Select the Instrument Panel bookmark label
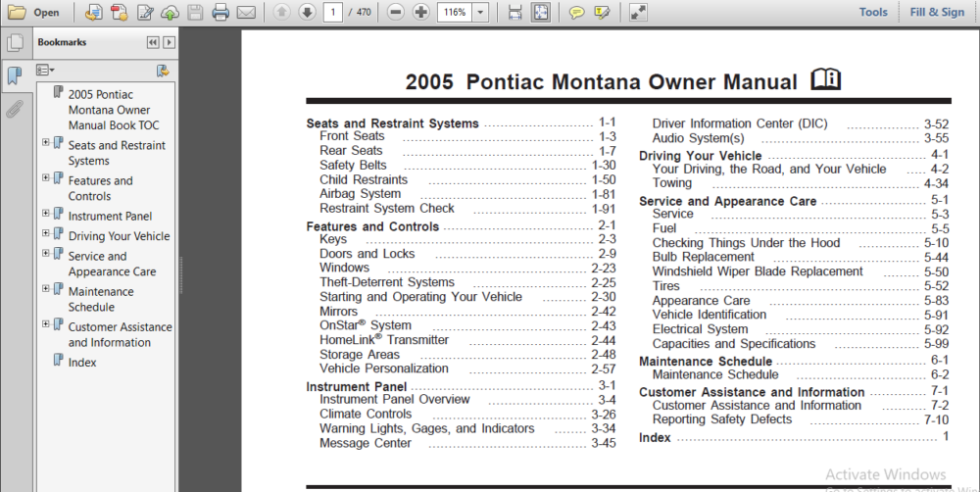The height and width of the screenshot is (492, 980). (x=110, y=216)
